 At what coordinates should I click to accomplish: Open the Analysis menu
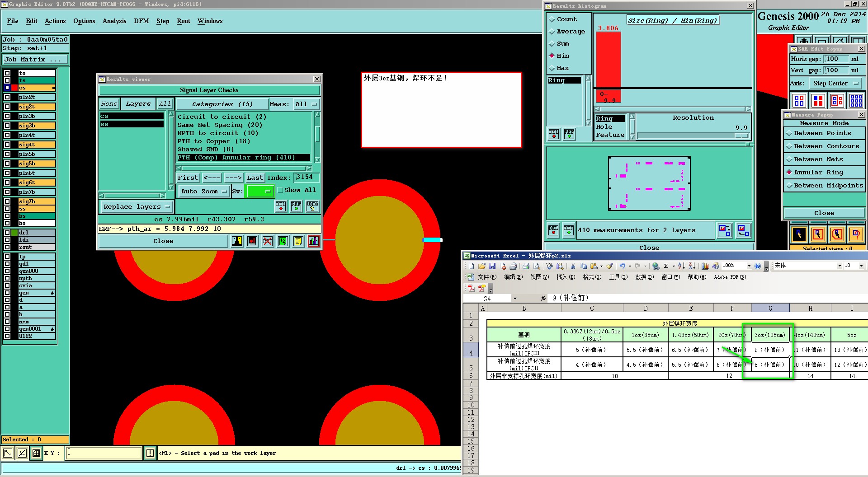pos(114,21)
